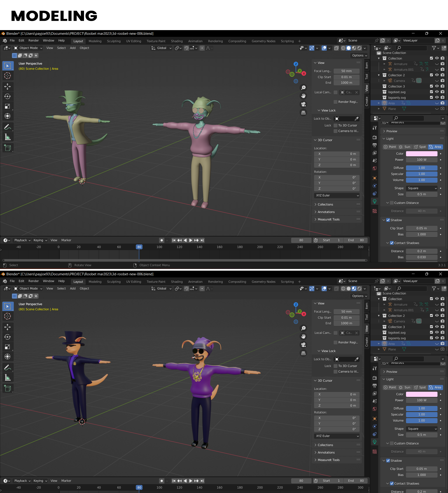Select the Move tool in top Blender window

tap(7, 86)
